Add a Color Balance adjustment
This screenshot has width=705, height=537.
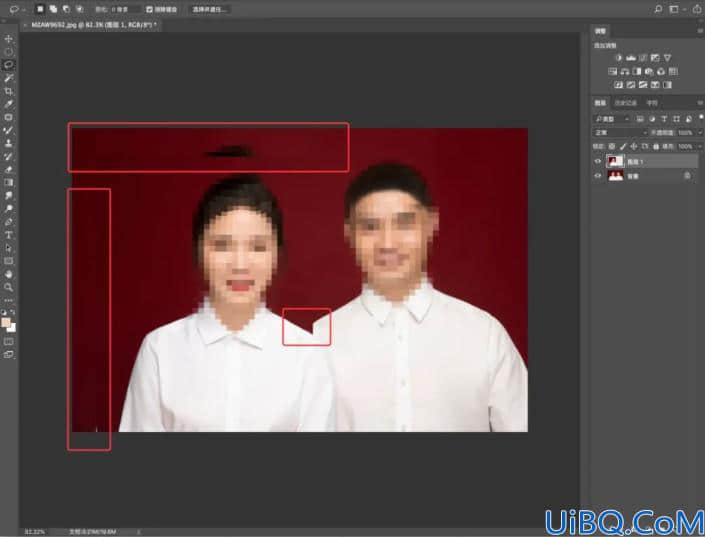(x=625, y=71)
